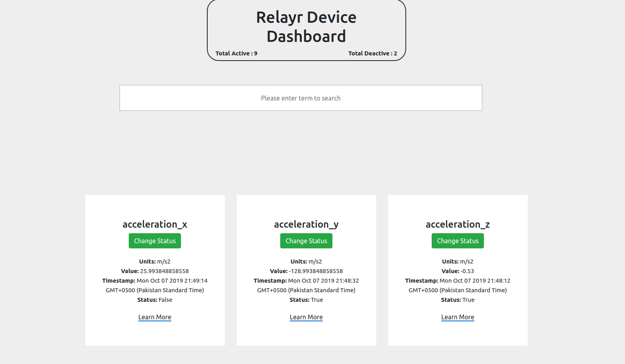Image resolution: width=625 pixels, height=364 pixels.
Task: Change status of acceleration_x device
Action: pyautogui.click(x=155, y=241)
